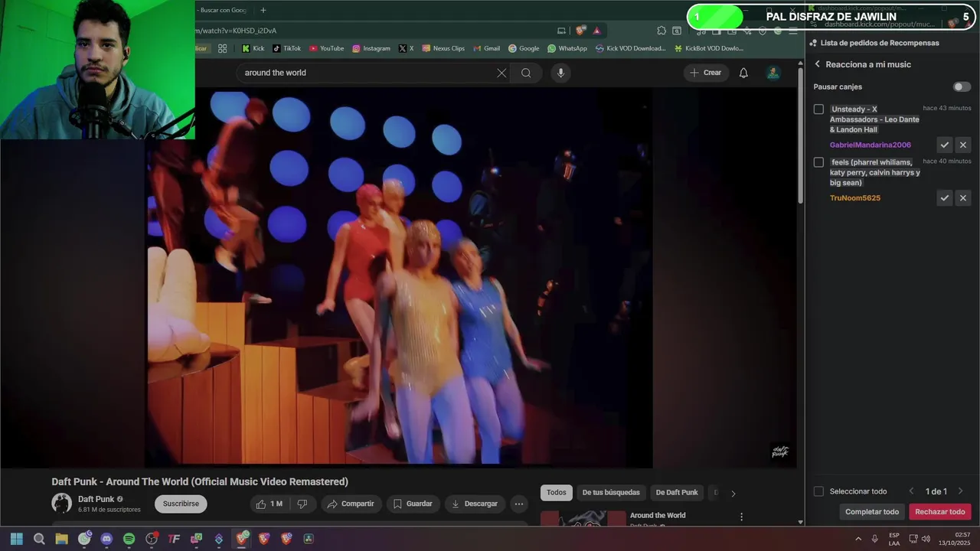Go to previous page of requests

click(x=911, y=491)
